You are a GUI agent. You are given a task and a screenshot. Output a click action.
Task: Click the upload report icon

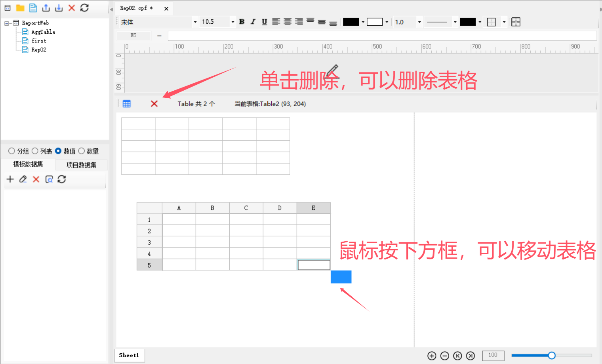(46, 8)
